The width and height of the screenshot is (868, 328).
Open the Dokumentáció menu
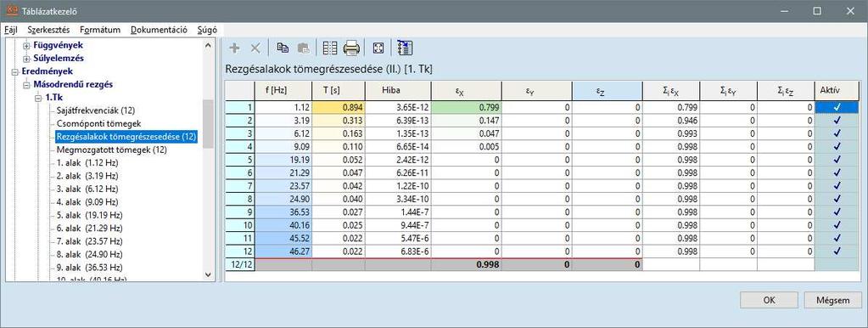coord(159,30)
